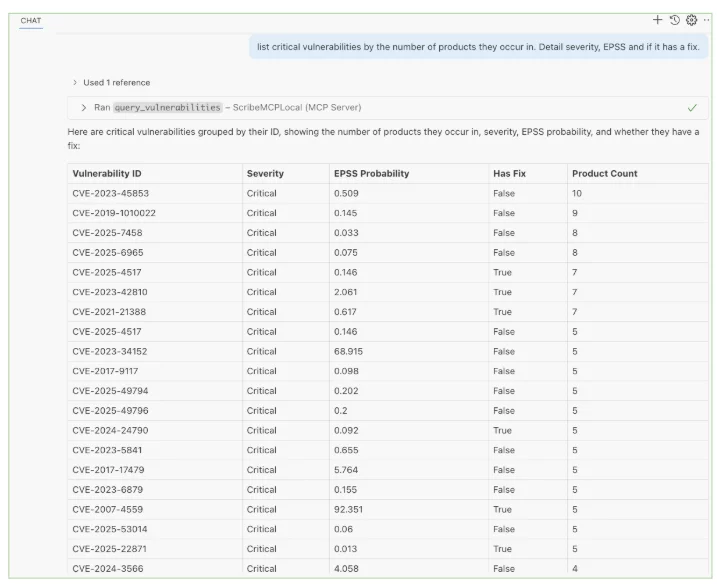Select the CHAT tab

[x=31, y=21]
